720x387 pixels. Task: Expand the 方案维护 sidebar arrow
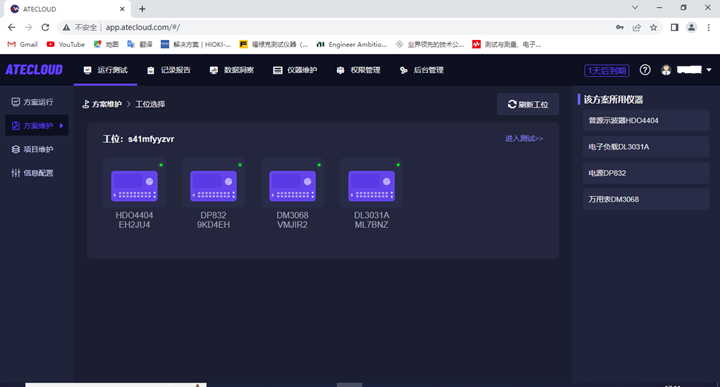[62, 125]
